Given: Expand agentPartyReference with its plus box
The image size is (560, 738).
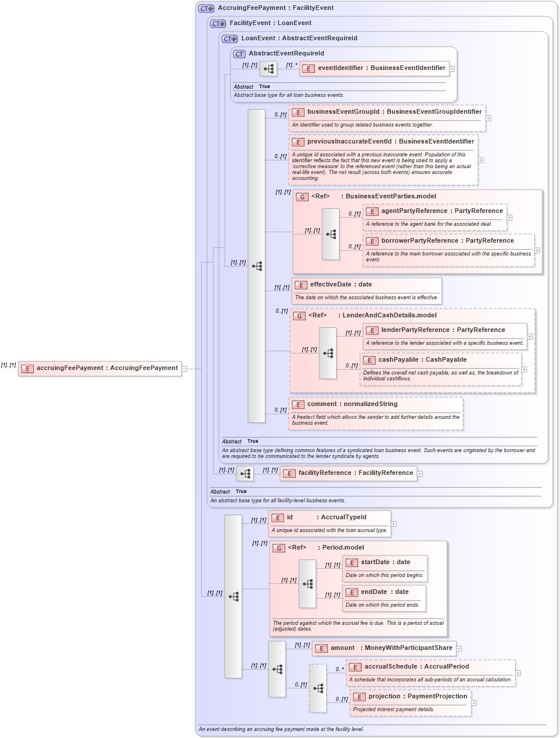Looking at the screenshot, I should pyautogui.click(x=509, y=217).
